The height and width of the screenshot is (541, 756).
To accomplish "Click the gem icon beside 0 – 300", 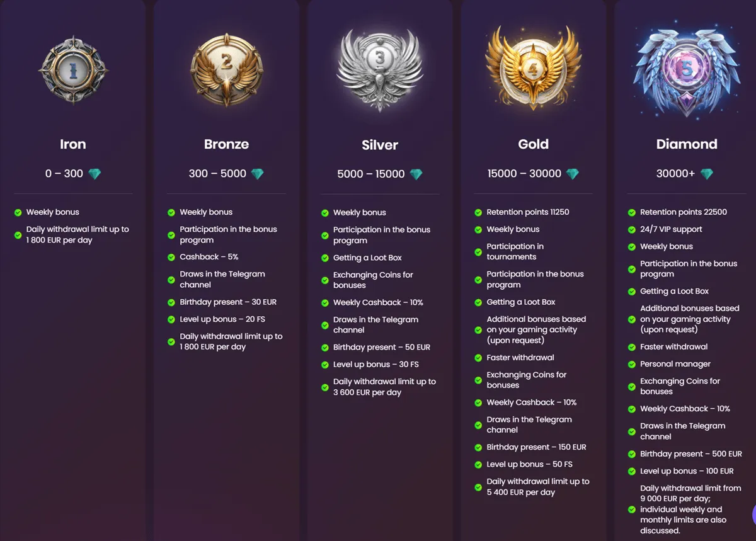I will (x=94, y=174).
